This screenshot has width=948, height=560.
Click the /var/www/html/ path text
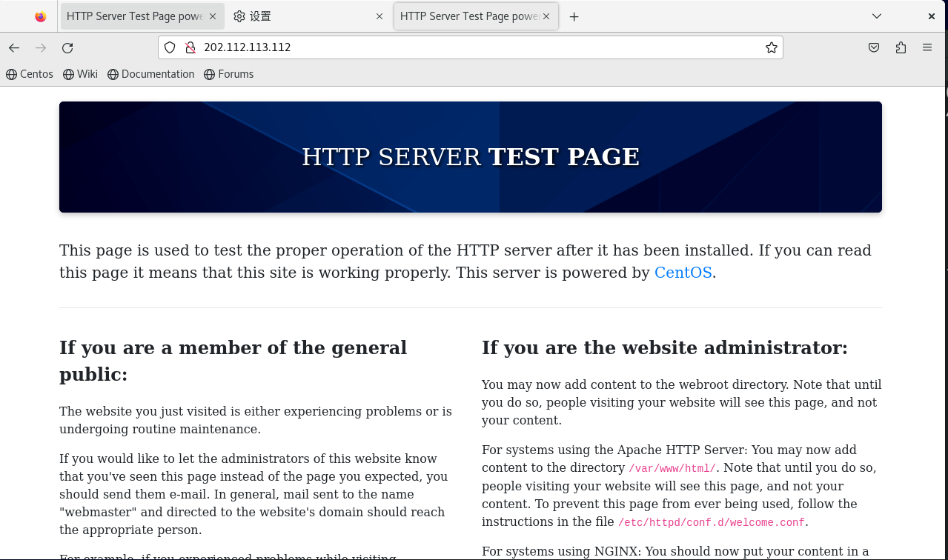coord(672,468)
